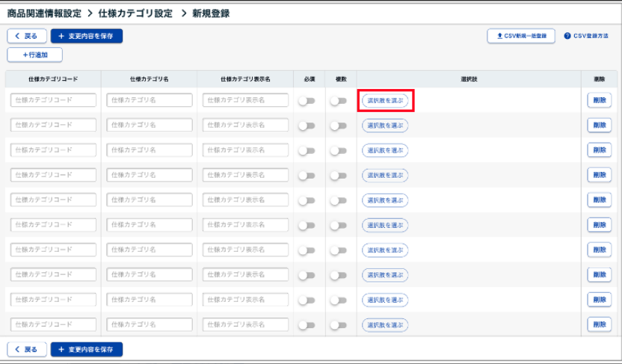
Task: Delete the first row with 削除
Action: (x=599, y=100)
